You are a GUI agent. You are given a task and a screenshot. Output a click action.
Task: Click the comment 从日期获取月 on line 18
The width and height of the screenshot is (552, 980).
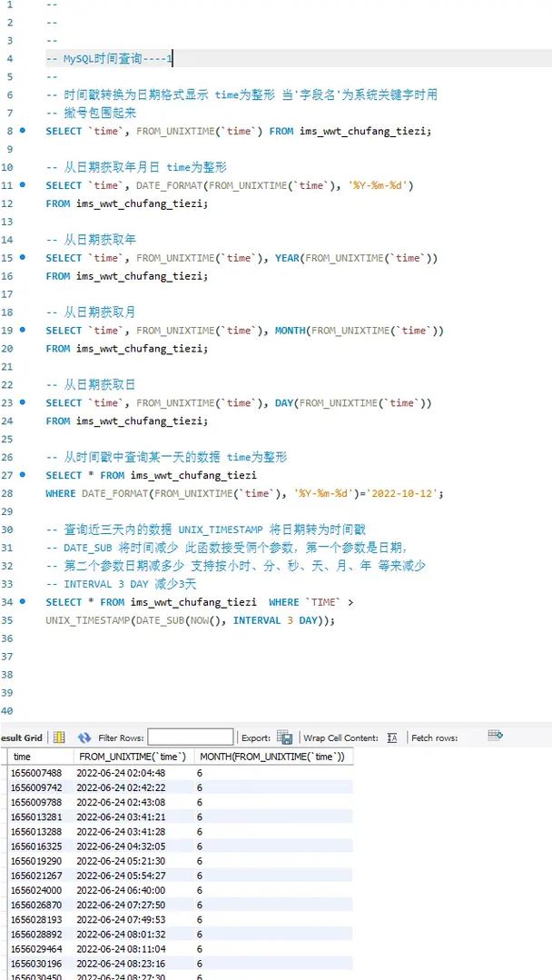click(x=100, y=312)
